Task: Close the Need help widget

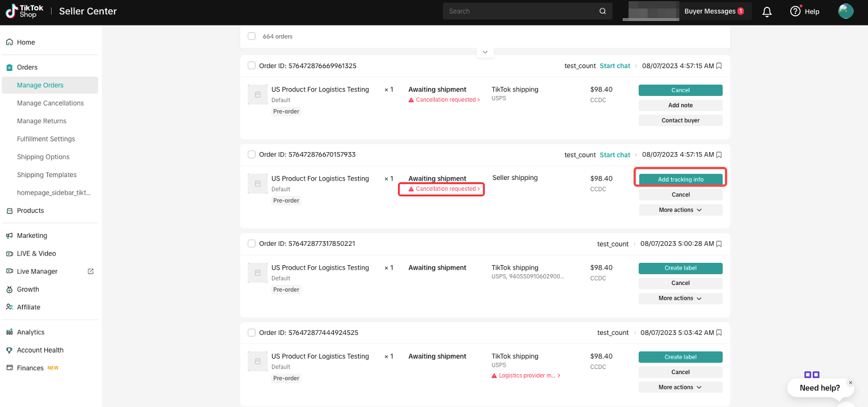Action: 850,383
